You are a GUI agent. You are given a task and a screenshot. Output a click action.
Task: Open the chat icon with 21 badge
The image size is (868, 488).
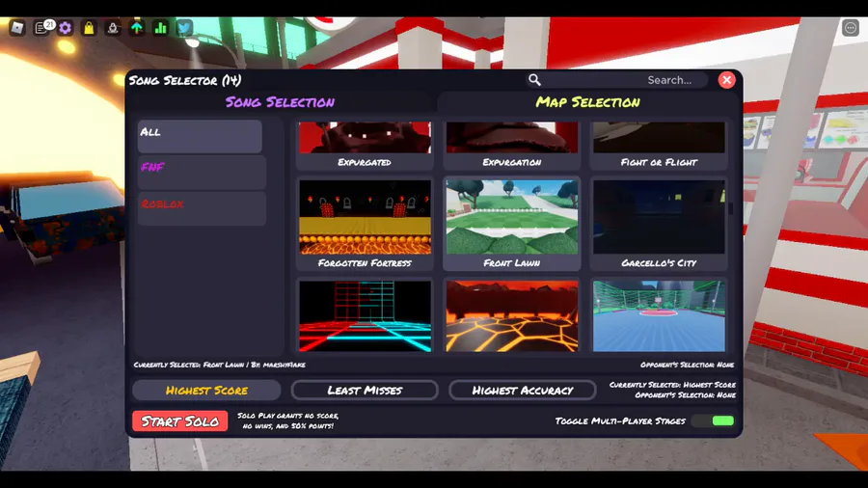[x=43, y=27]
